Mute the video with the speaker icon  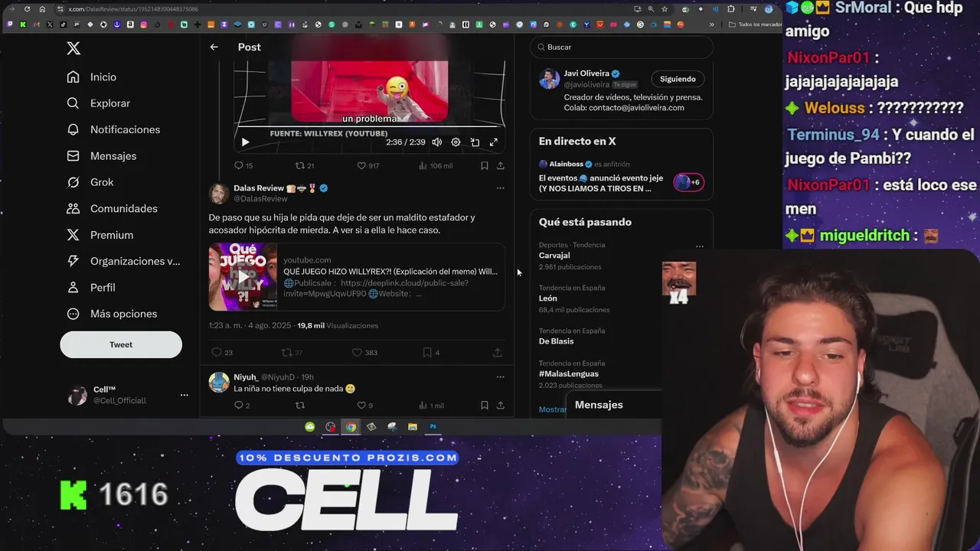coord(436,142)
